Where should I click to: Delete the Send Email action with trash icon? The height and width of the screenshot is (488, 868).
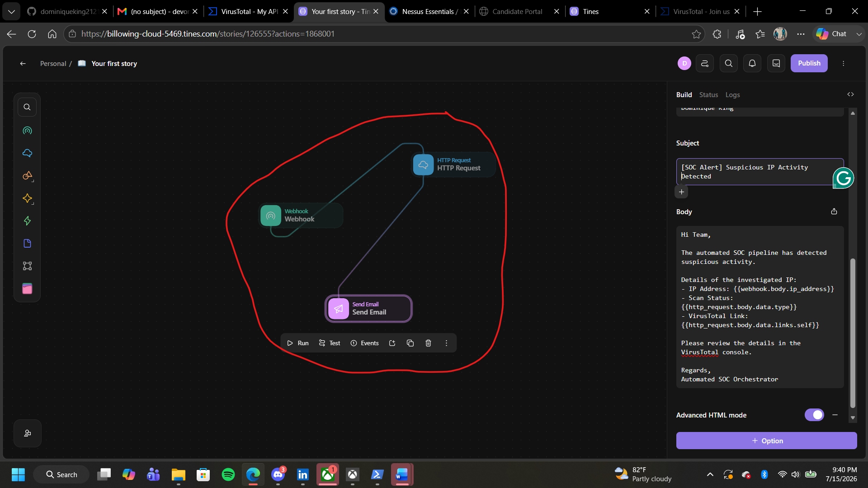(x=428, y=343)
